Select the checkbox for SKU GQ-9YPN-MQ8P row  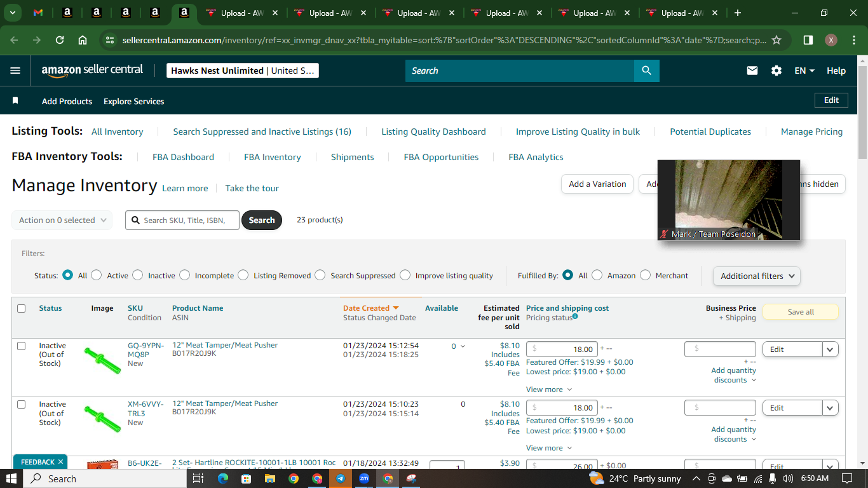pyautogui.click(x=21, y=346)
